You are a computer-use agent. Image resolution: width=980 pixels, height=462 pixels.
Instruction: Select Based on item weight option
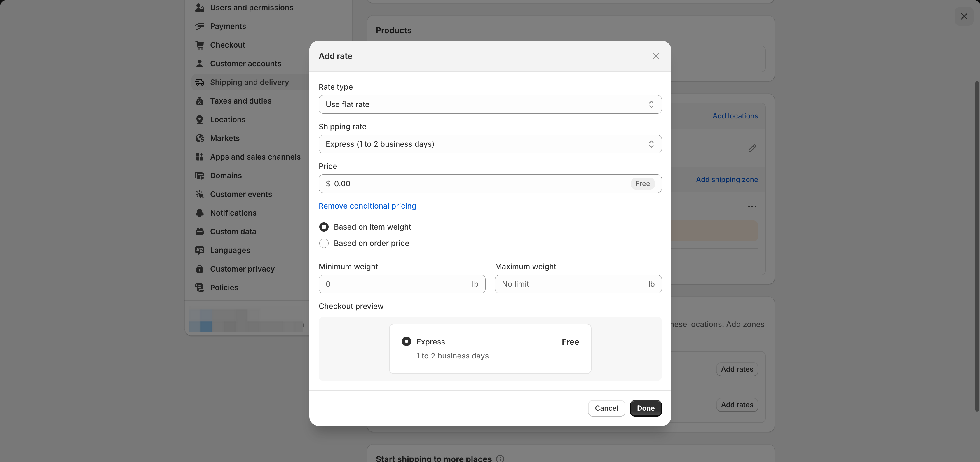coord(324,227)
